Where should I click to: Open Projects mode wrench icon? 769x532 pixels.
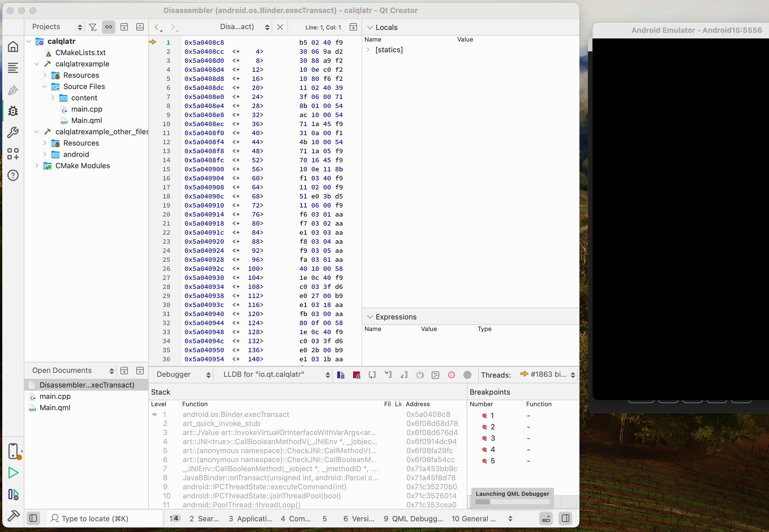pos(13,132)
